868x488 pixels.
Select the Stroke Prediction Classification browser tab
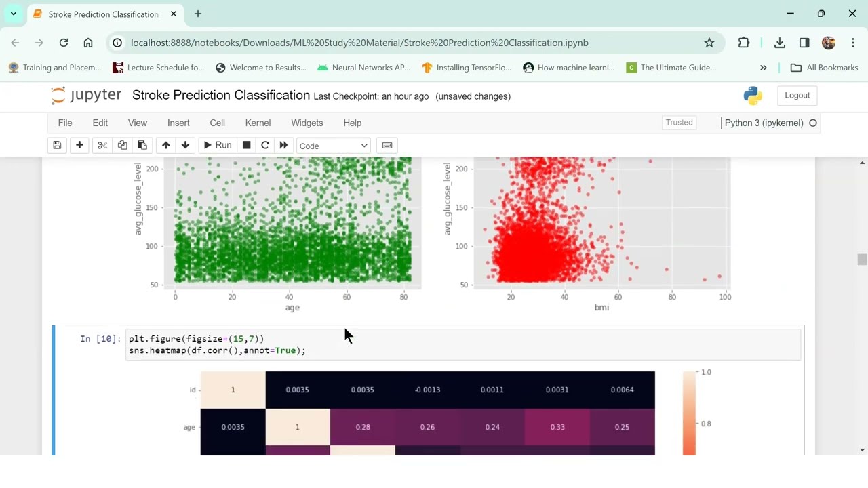[x=104, y=14]
